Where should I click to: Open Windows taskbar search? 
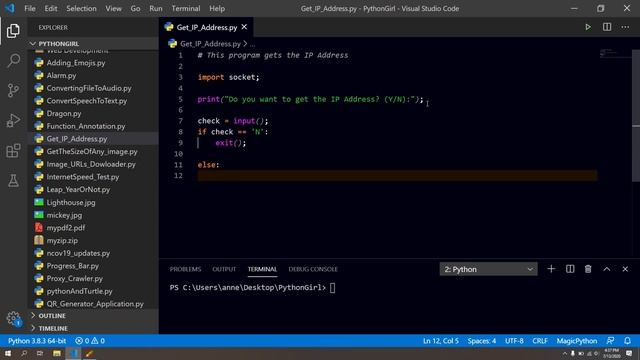click(x=24, y=353)
